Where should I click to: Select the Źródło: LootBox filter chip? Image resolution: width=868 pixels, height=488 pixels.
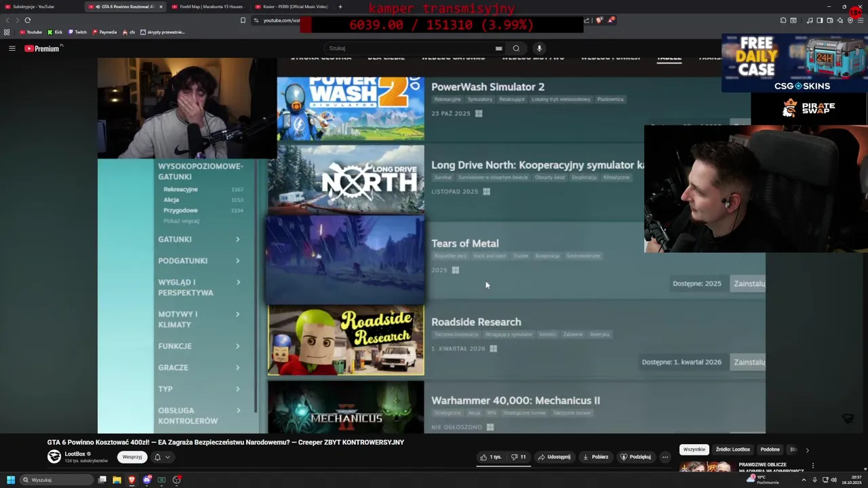pyautogui.click(x=732, y=449)
